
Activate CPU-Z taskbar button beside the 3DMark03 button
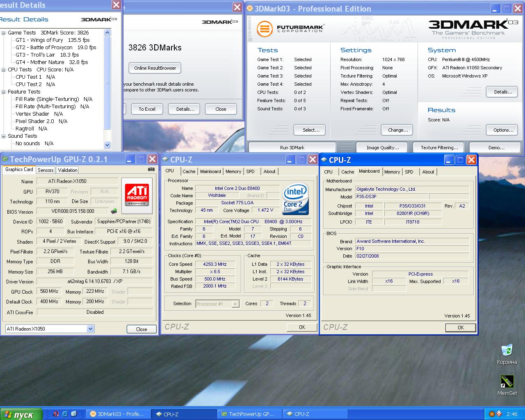184,414
